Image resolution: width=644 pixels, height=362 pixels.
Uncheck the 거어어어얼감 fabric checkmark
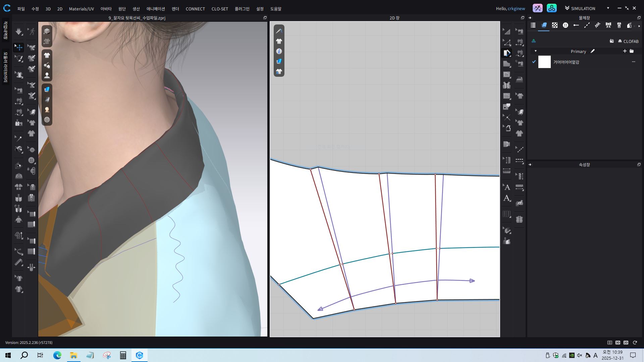(534, 62)
